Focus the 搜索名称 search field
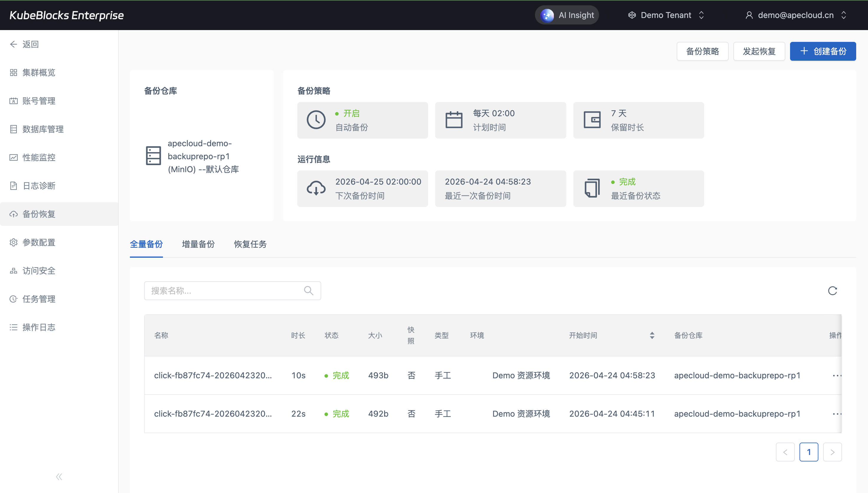The width and height of the screenshot is (868, 493). point(224,290)
